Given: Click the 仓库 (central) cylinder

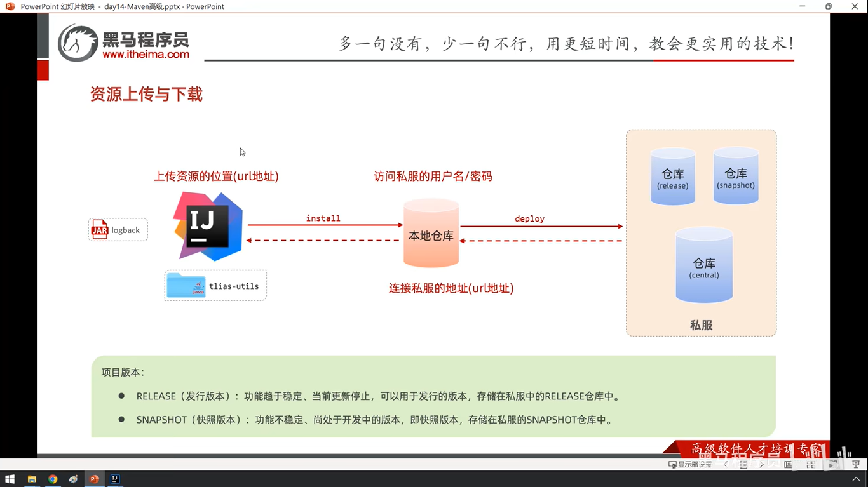Looking at the screenshot, I should click(x=704, y=264).
